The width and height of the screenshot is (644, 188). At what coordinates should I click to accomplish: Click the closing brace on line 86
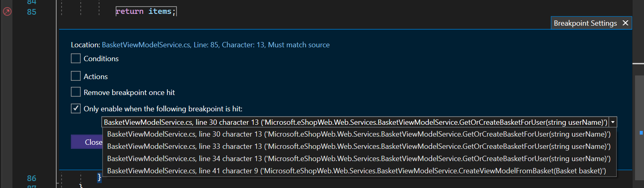click(x=99, y=177)
